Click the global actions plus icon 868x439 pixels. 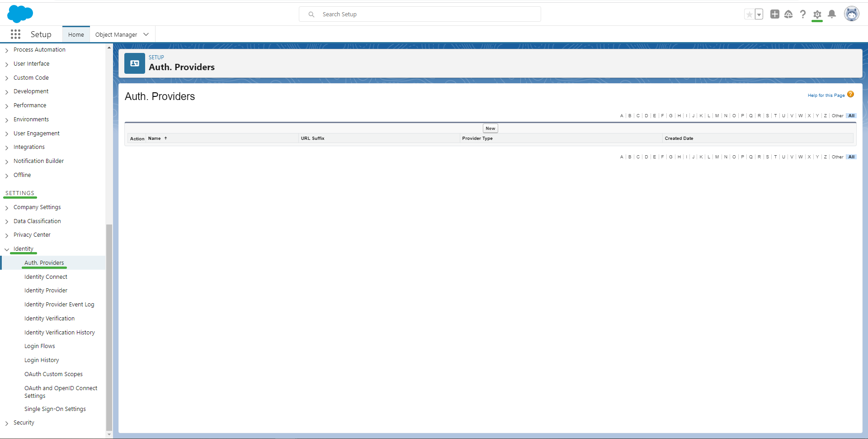[x=775, y=14]
